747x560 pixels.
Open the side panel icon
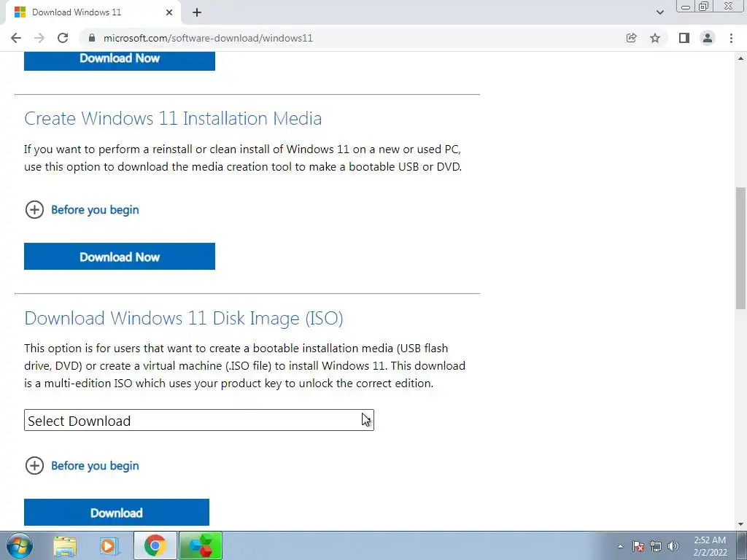684,38
